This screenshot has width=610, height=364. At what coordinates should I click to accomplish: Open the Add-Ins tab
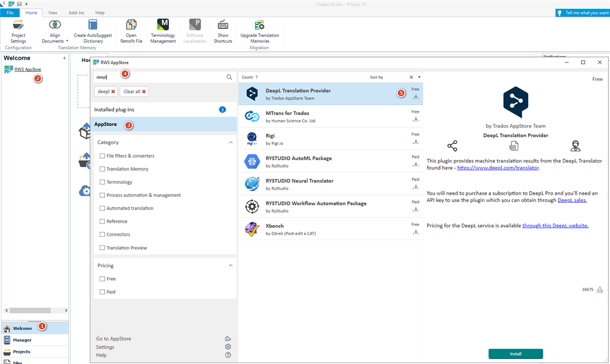pyautogui.click(x=76, y=13)
